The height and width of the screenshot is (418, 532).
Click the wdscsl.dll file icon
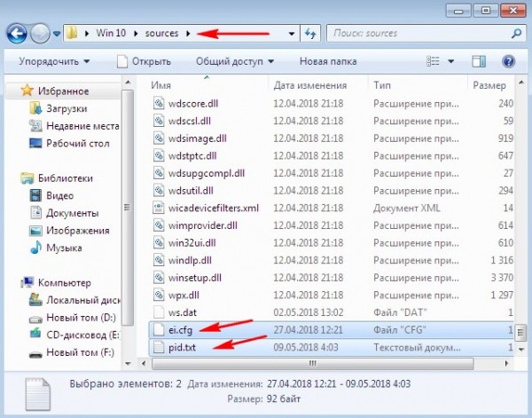[x=159, y=121]
